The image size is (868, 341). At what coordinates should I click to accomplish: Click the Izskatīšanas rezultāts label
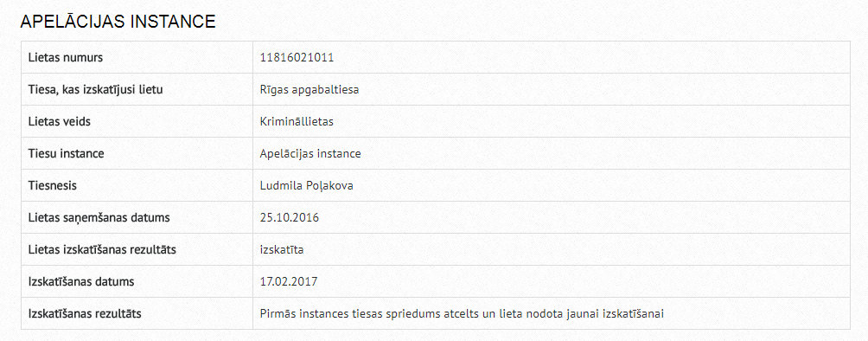[85, 314]
